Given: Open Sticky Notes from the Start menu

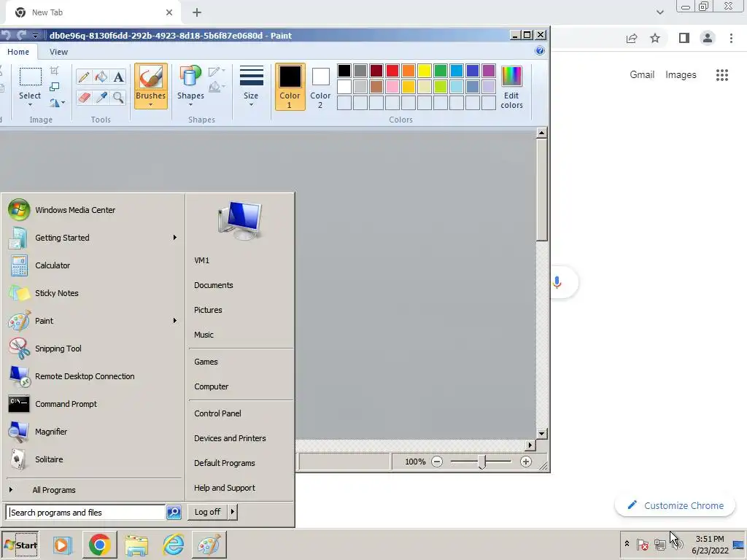Looking at the screenshot, I should pos(94,293).
